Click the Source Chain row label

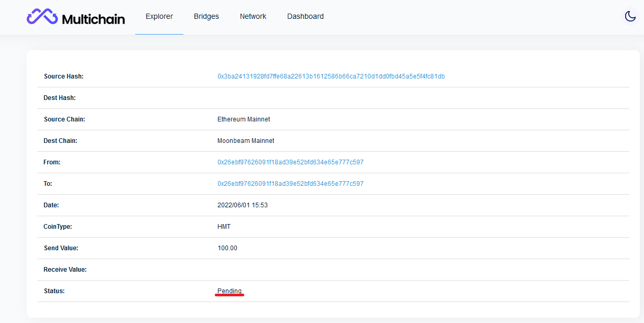[64, 119]
